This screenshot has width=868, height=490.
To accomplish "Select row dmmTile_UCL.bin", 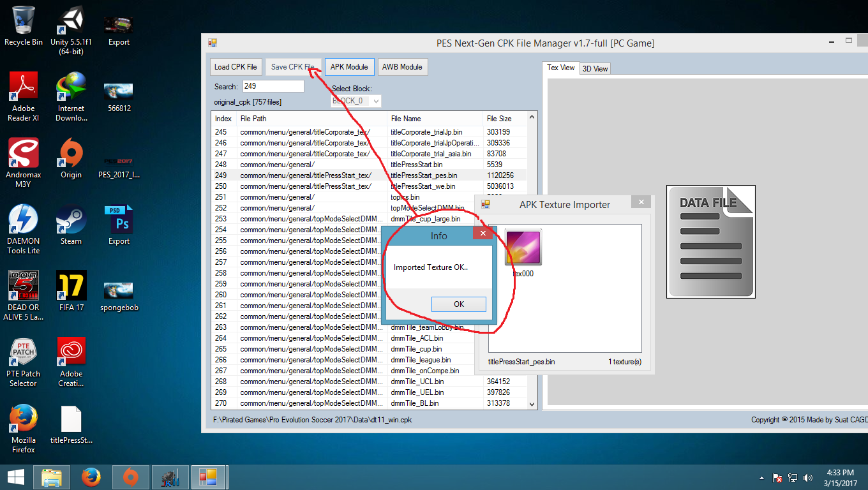I will [x=370, y=382].
